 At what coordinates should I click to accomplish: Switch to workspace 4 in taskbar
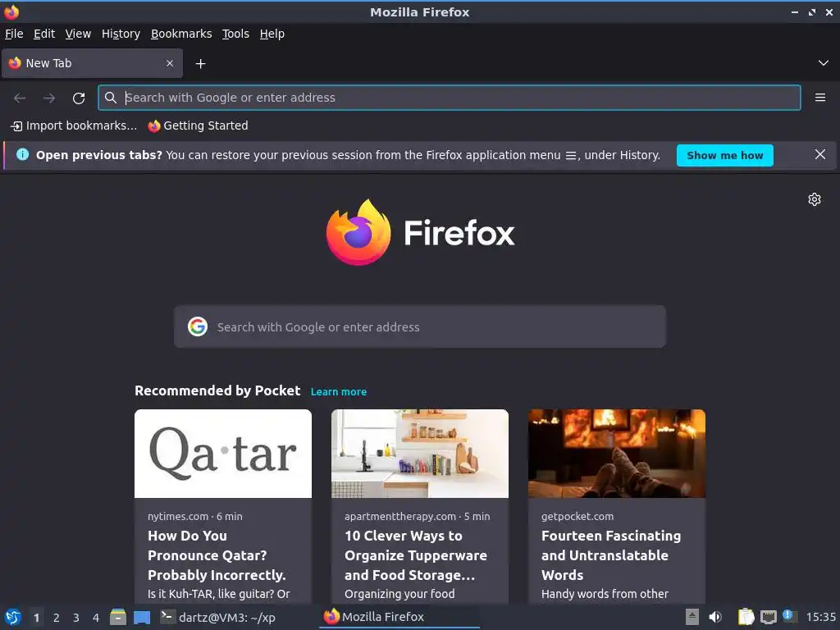(x=96, y=618)
